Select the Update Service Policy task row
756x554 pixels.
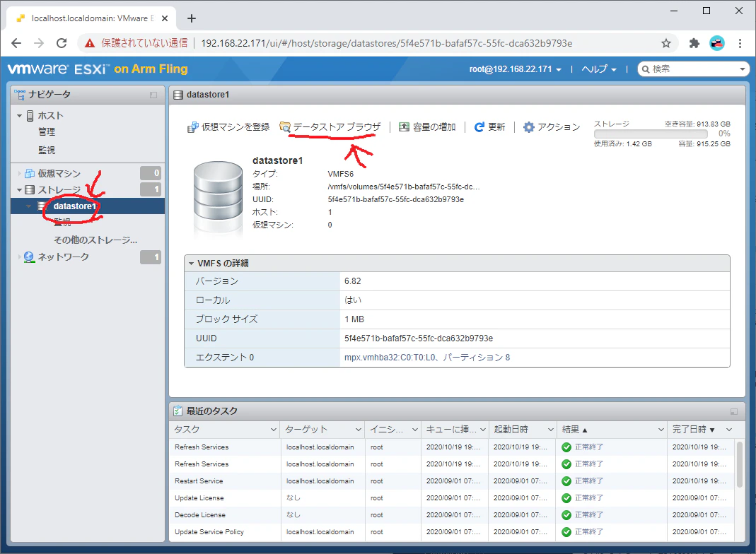click(452, 532)
